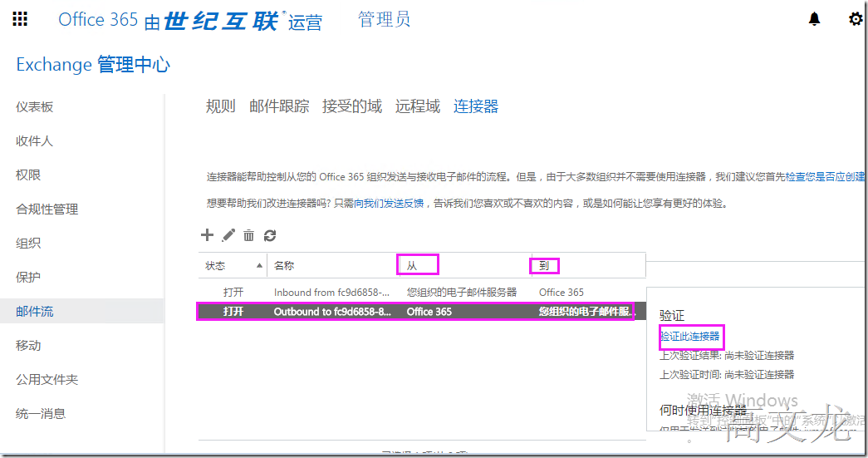The image size is (868, 458).
Task: Click the 向我们发送反馈 link
Action: point(389,204)
